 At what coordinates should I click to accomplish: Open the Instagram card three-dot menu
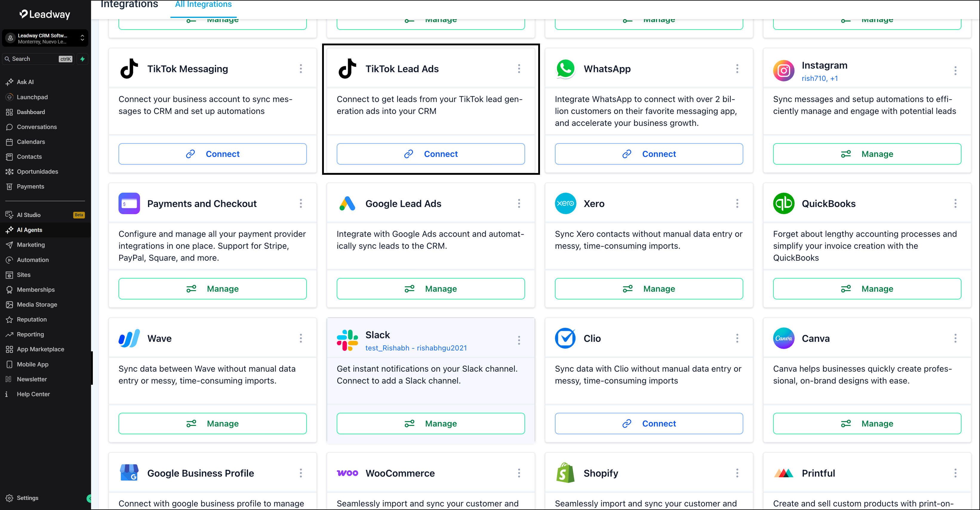[x=955, y=71]
